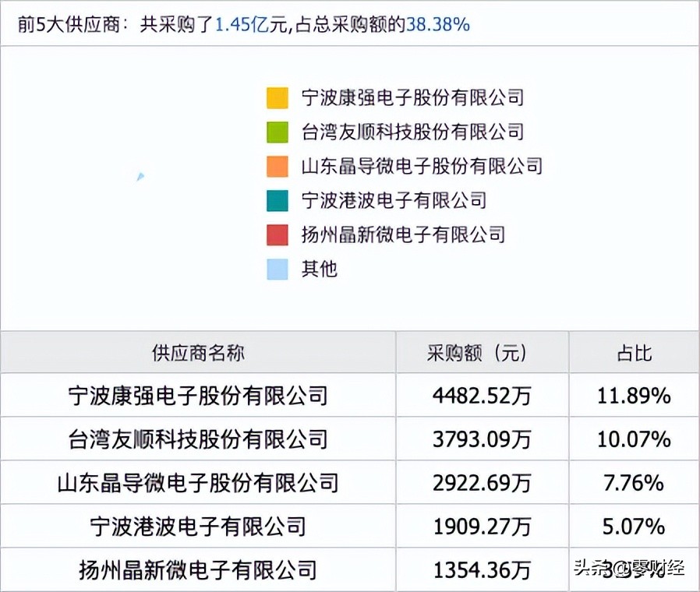Select the table header row
This screenshot has height=592, width=700.
(x=350, y=352)
